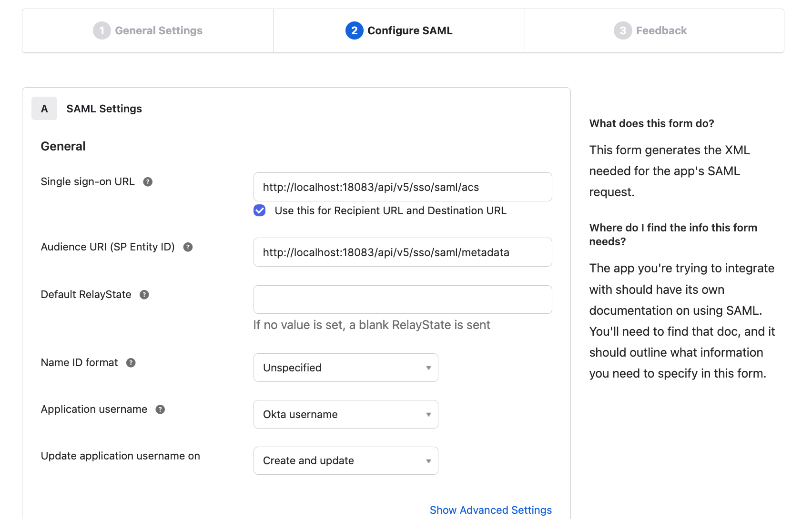This screenshot has width=812, height=519.
Task: Click the A badge next to SAML Settings
Action: point(44,108)
